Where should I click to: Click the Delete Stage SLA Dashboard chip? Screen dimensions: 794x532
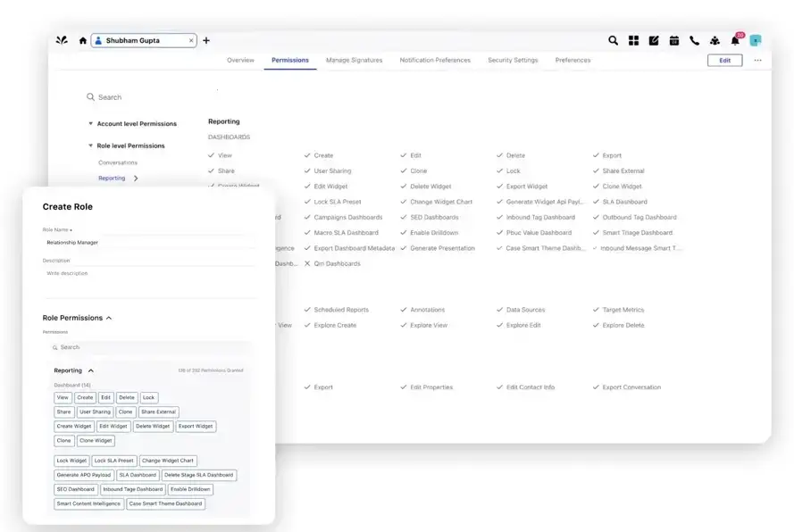pyautogui.click(x=198, y=475)
